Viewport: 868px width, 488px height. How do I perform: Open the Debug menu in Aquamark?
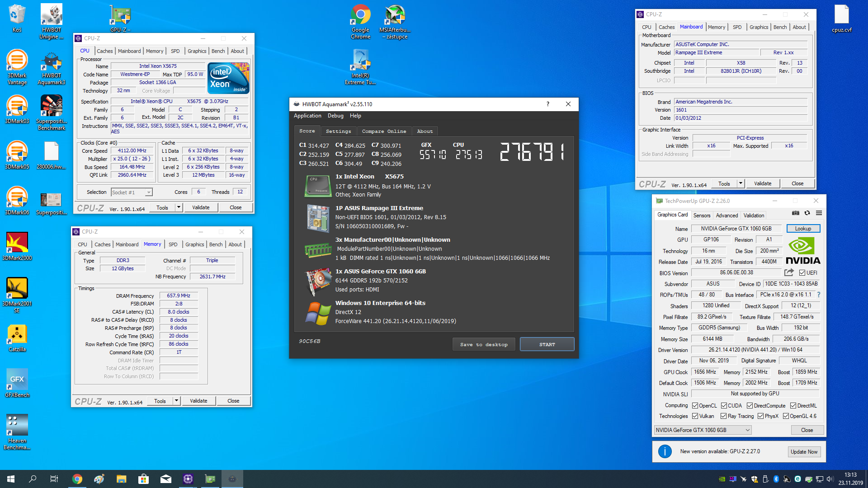[335, 116]
